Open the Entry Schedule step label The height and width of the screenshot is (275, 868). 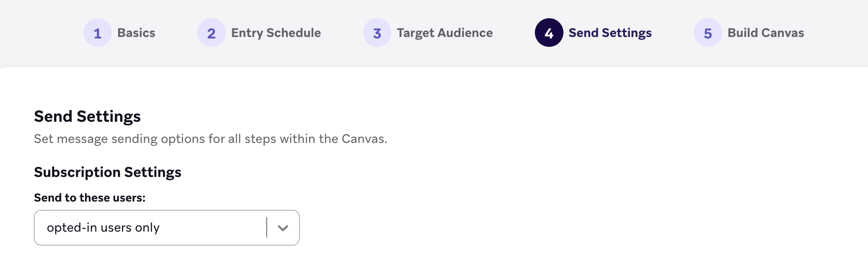(x=276, y=33)
